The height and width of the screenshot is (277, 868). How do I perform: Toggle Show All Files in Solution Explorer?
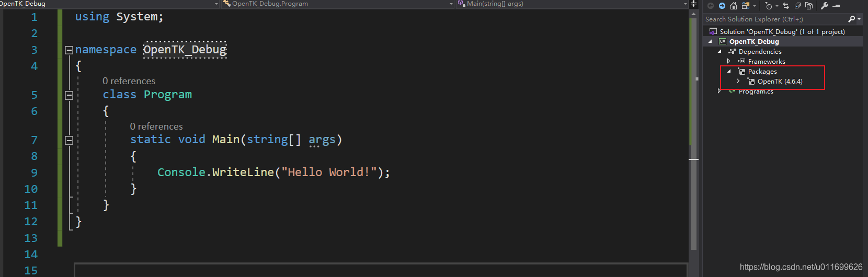[x=809, y=6]
